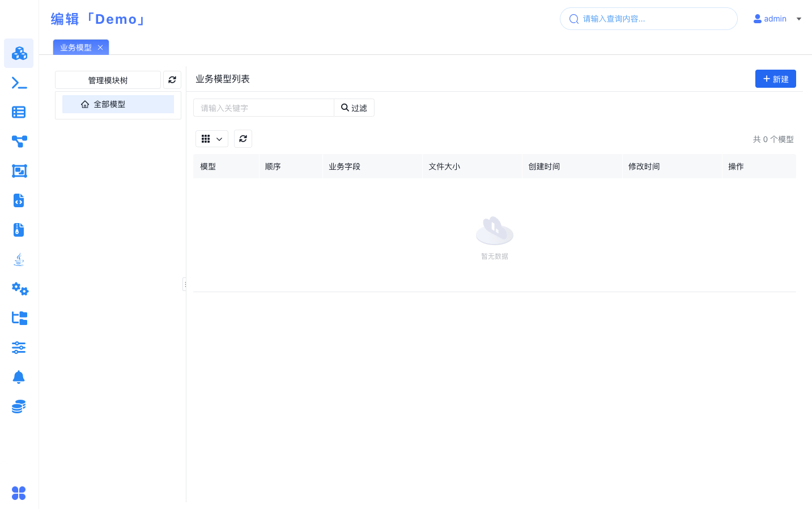Viewport: 812px width, 509px height.
Task: Switch to the 业务模型 tab
Action: (x=76, y=48)
